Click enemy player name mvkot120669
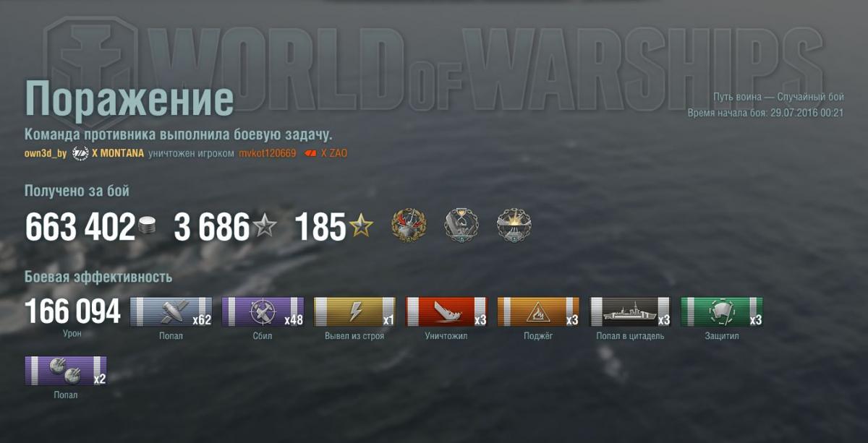The image size is (868, 443). click(x=268, y=154)
